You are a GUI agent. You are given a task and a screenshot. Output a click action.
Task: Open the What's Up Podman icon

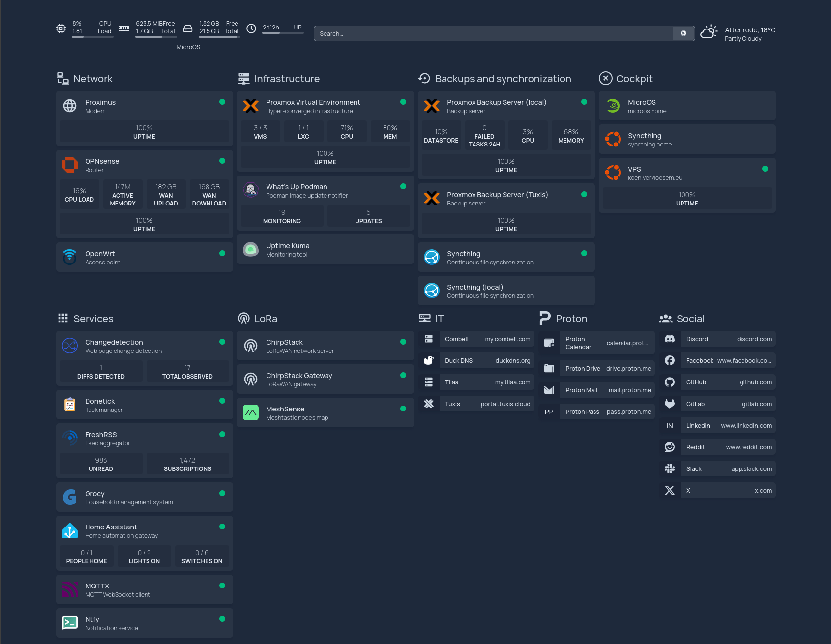(251, 190)
